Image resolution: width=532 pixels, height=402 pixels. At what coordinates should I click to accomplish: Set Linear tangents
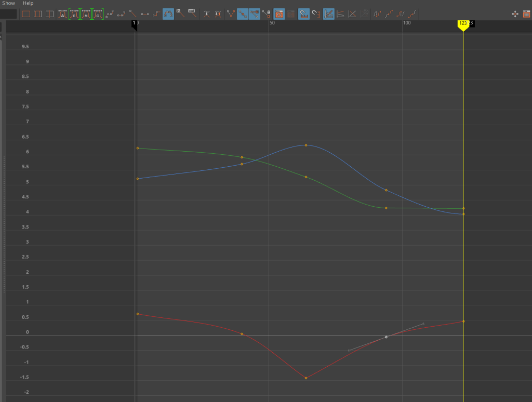[133, 14]
